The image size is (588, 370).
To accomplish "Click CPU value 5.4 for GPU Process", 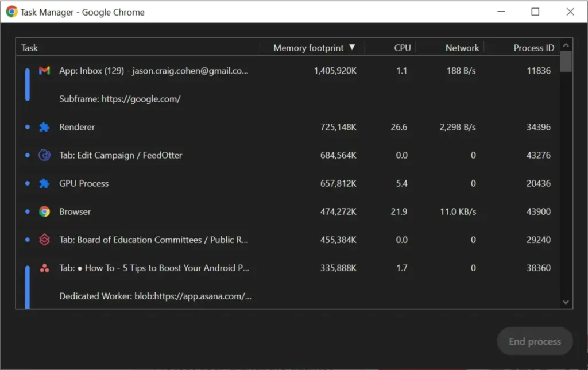I will click(401, 183).
